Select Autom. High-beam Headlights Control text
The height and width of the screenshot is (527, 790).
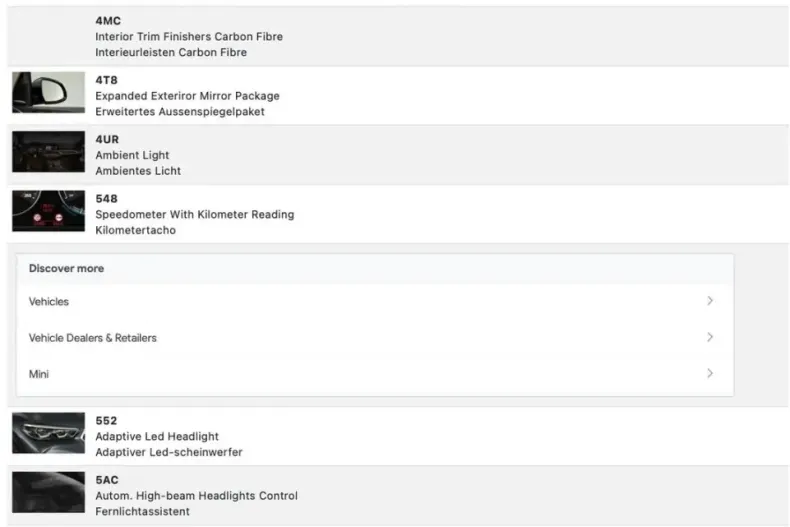[196, 496]
